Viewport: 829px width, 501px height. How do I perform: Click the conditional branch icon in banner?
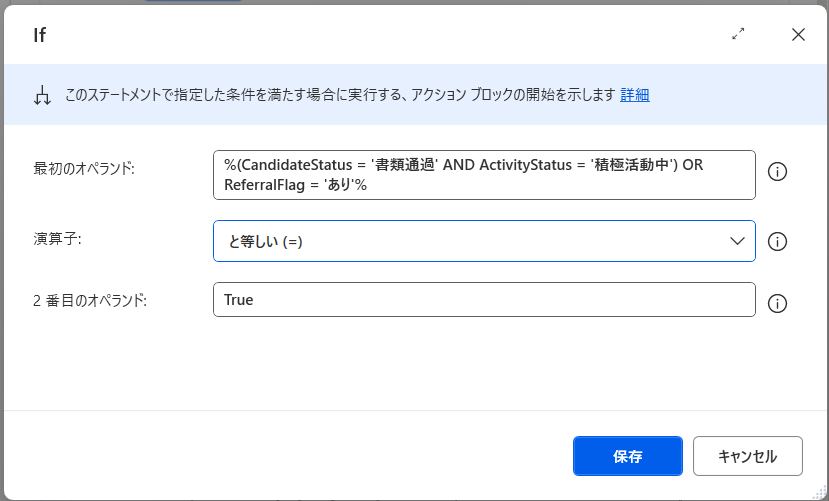(42, 96)
